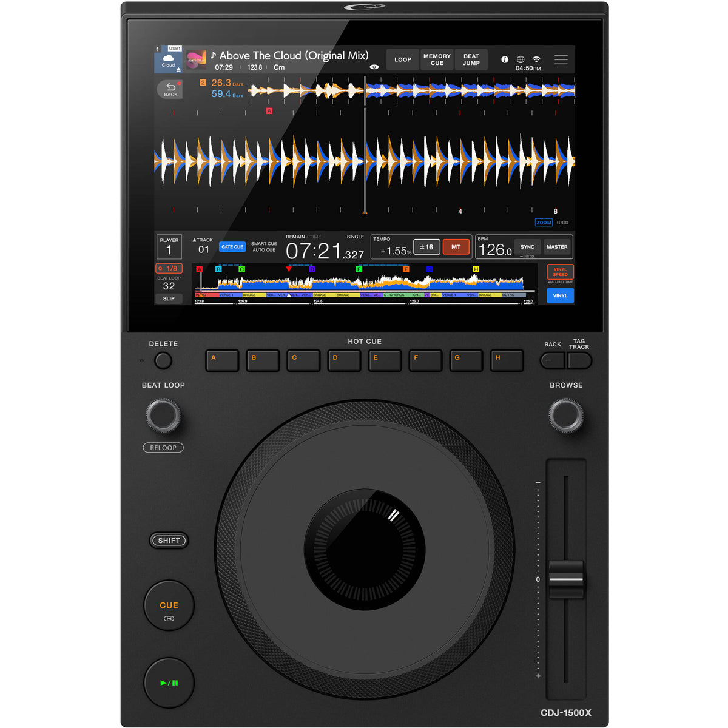The width and height of the screenshot is (728, 728).
Task: Tap the globe network icon
Action: point(521,59)
